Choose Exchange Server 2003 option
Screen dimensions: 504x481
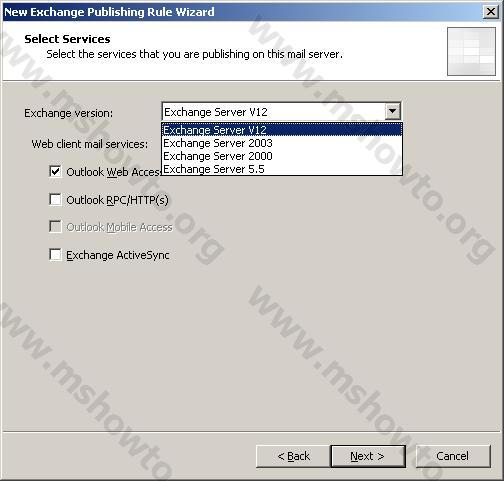coord(282,143)
